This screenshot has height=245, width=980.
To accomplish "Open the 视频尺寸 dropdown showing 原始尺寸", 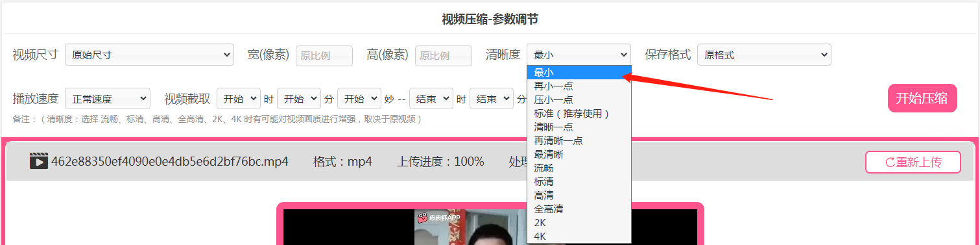I will [149, 55].
